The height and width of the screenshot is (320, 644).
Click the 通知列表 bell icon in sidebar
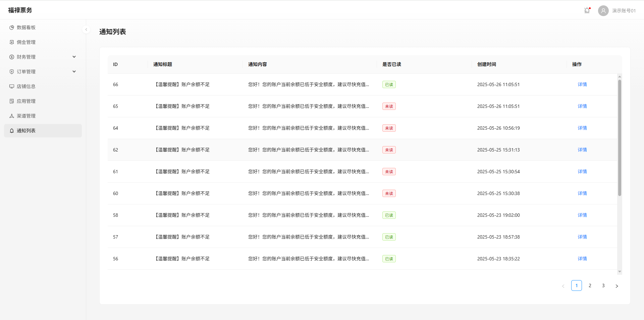12,131
